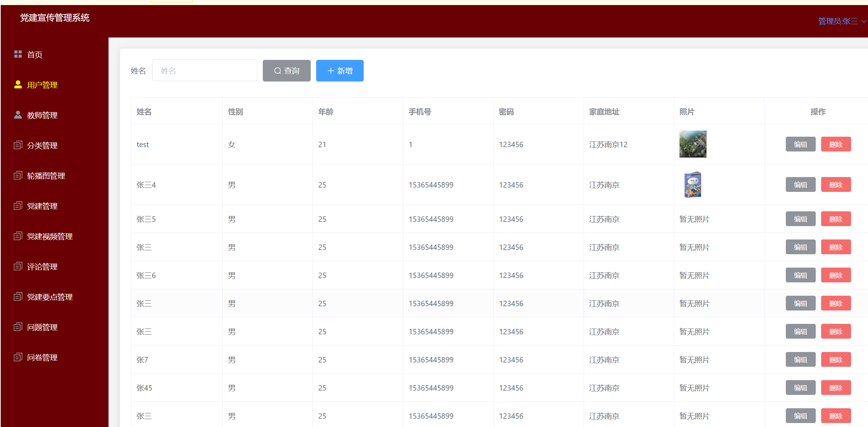868x427 pixels.
Task: Click the document icon beside 问卷管理
Action: point(18,357)
